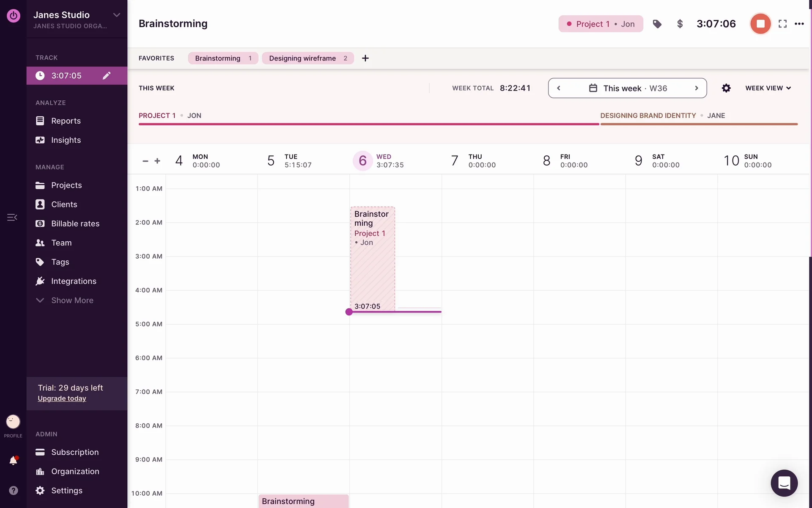This screenshot has height=508, width=812.
Task: Open Reports in the sidebar
Action: pos(66,121)
